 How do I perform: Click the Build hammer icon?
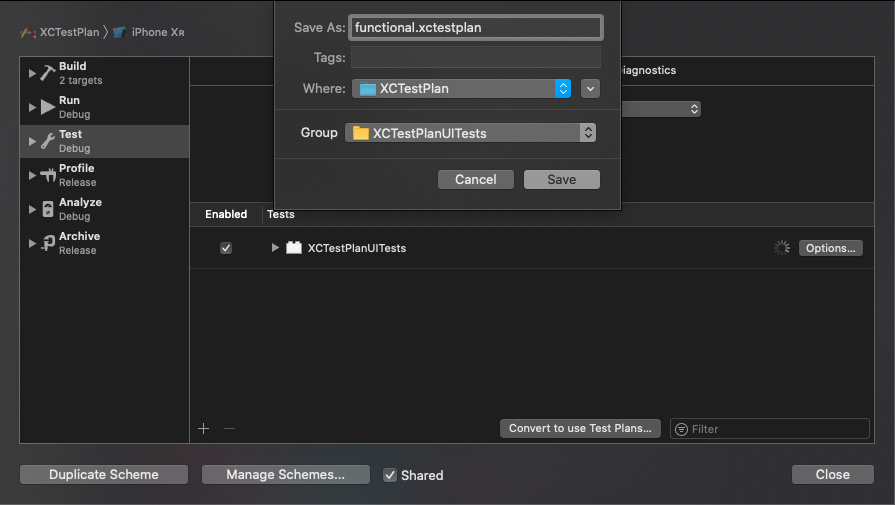[47, 73]
